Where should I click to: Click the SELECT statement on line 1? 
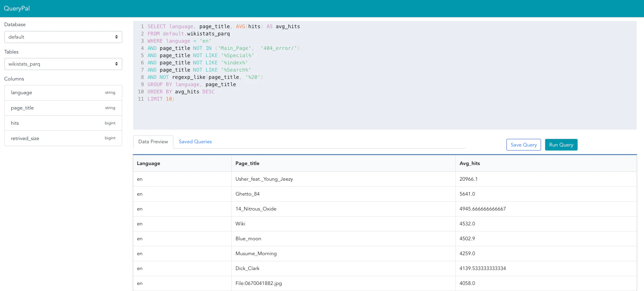coord(224,27)
